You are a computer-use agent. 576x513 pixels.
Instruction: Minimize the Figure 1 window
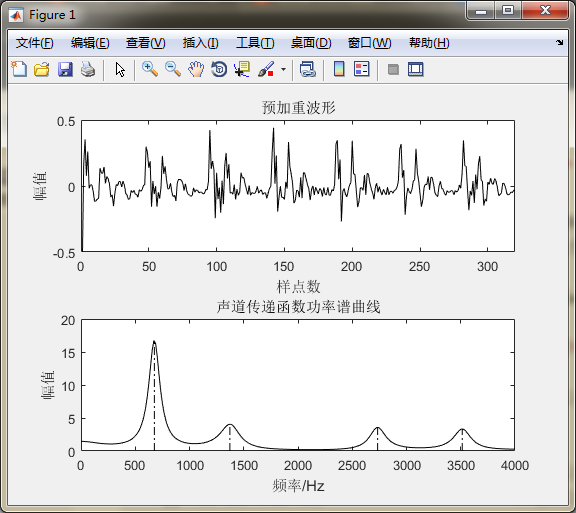point(480,11)
